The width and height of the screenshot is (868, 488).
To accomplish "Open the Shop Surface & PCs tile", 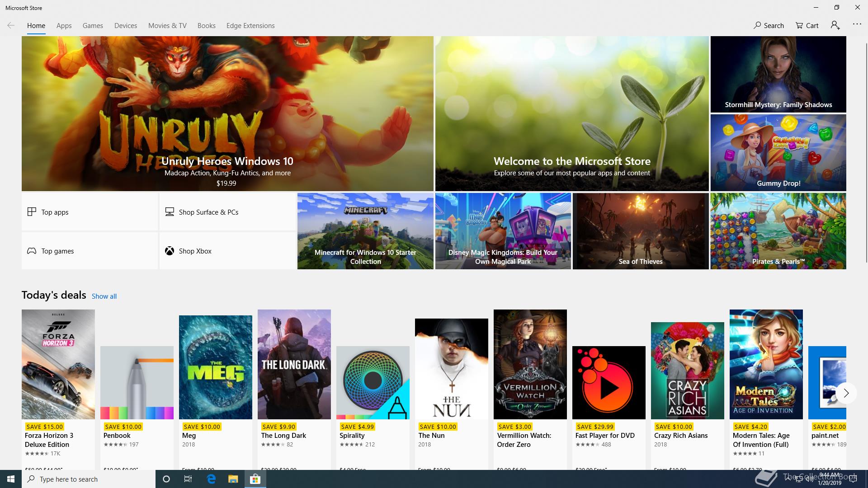I will tap(227, 212).
